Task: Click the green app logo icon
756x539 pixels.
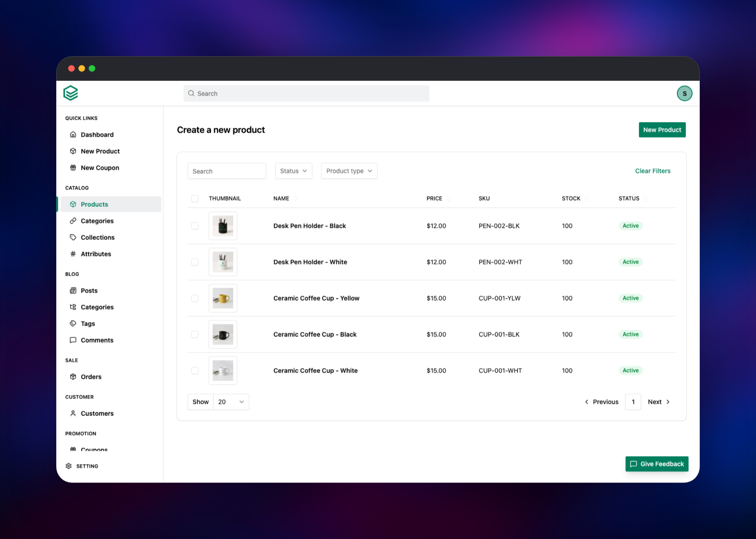Action: pyautogui.click(x=71, y=93)
